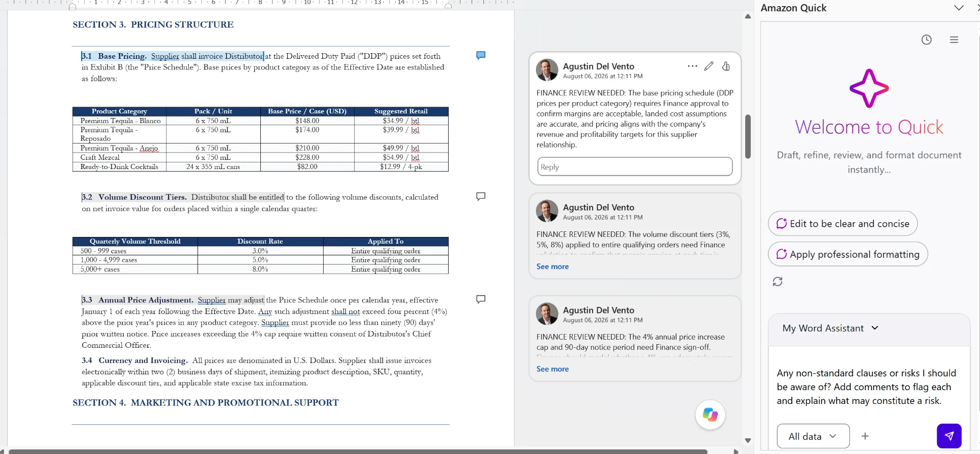This screenshot has width=980, height=454.
Task: Click Agustin Del Vento avatar in the volume discount comment
Action: click(547, 211)
